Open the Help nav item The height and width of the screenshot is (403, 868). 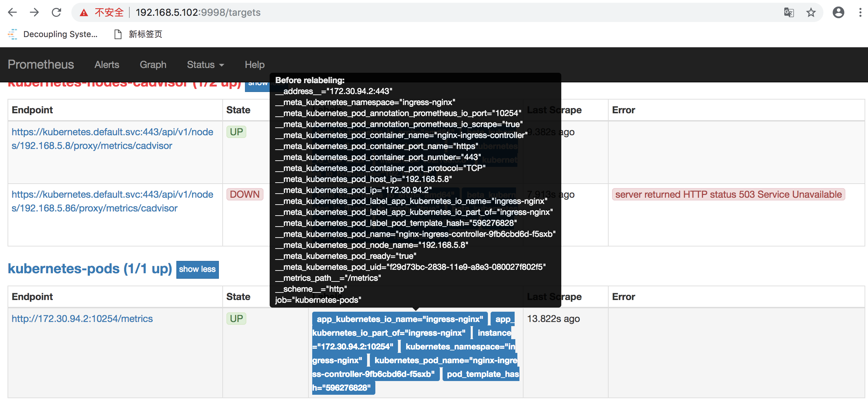tap(255, 65)
